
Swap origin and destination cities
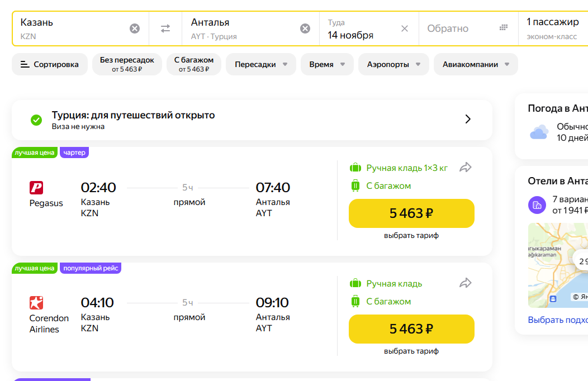(165, 28)
